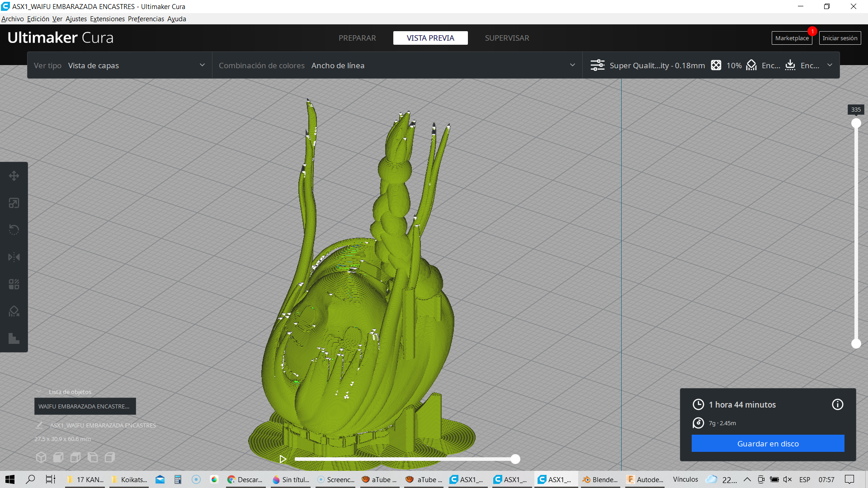Open the Edición menu

coord(38,19)
